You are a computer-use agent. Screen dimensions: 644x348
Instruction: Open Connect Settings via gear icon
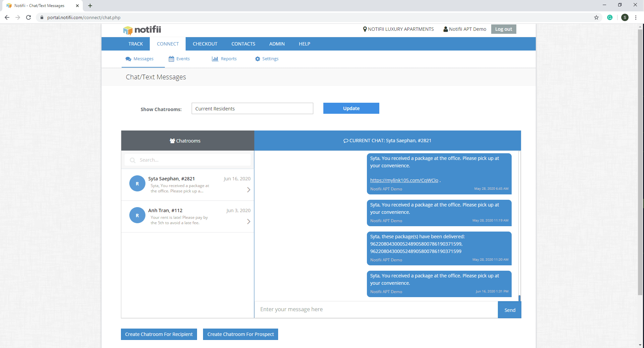257,59
